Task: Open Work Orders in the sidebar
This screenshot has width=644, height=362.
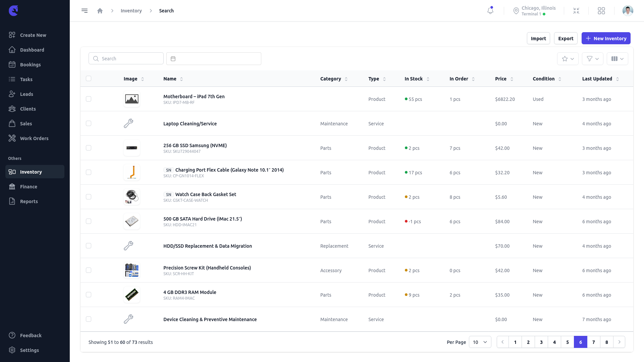Action: click(x=34, y=138)
